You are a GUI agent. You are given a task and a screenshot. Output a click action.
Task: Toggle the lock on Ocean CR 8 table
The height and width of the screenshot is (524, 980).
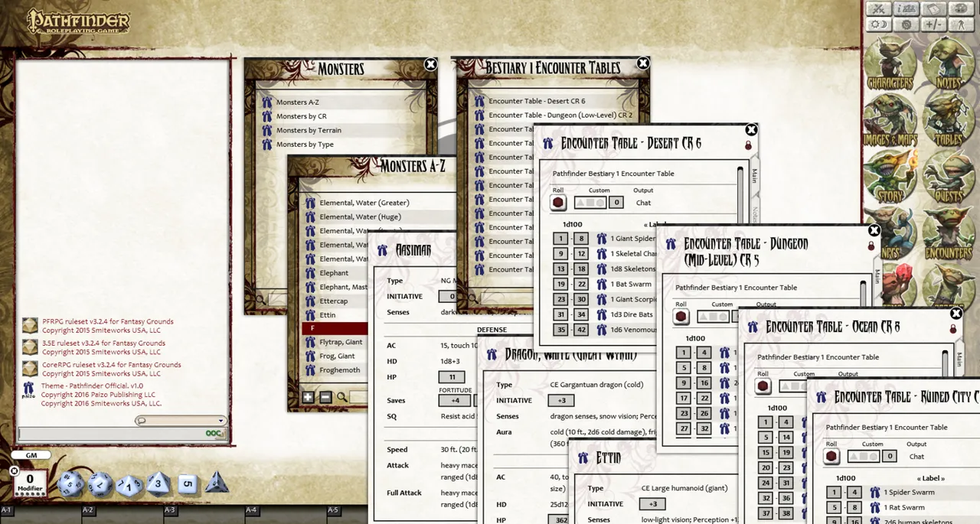(x=953, y=329)
